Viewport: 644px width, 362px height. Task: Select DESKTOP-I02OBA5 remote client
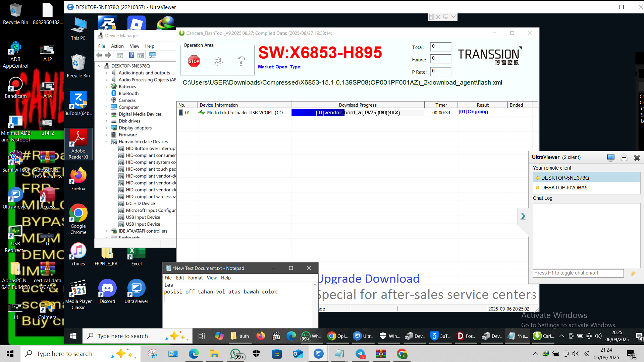(564, 188)
